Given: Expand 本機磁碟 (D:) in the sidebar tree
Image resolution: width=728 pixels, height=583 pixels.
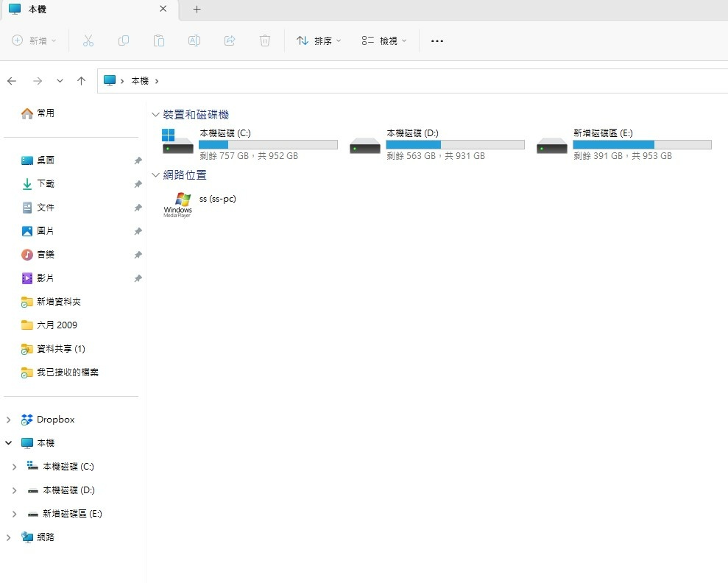Looking at the screenshot, I should pyautogui.click(x=15, y=491).
